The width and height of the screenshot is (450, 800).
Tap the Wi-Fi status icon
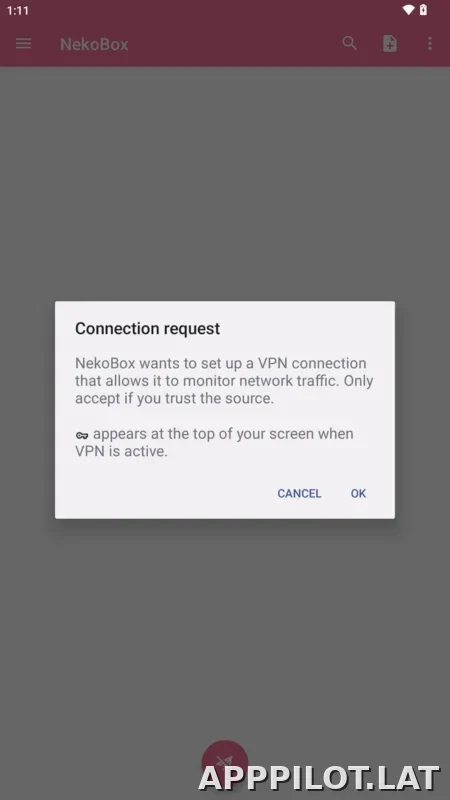[408, 10]
